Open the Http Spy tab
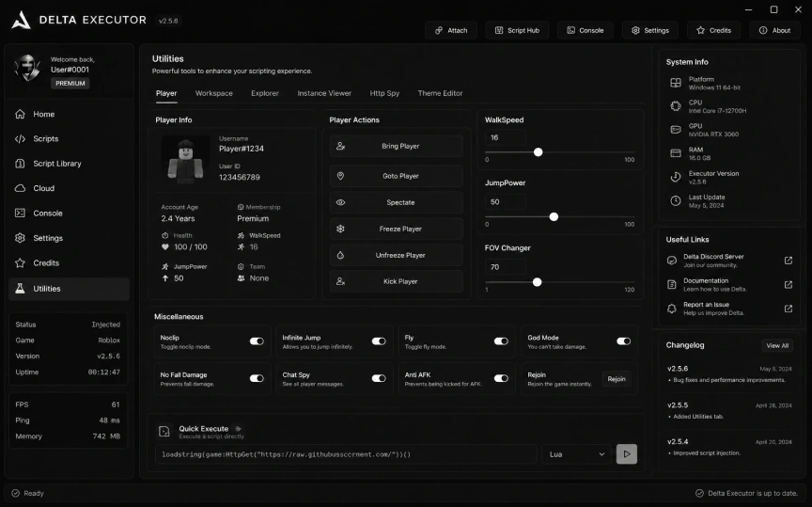The height and width of the screenshot is (507, 812). (x=384, y=93)
